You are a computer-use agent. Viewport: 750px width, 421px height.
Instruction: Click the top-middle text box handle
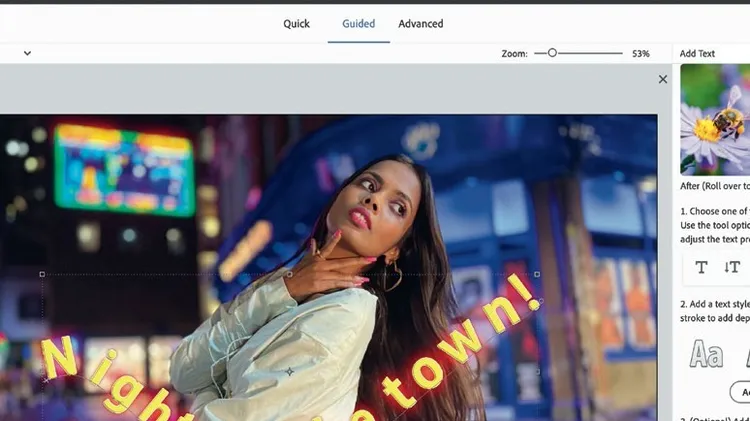point(290,274)
